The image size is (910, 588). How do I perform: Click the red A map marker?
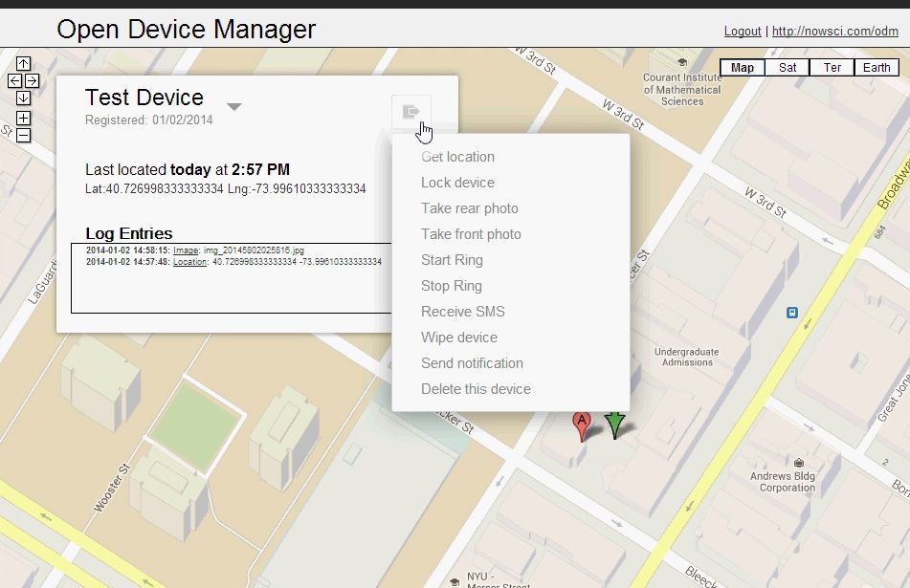click(582, 425)
